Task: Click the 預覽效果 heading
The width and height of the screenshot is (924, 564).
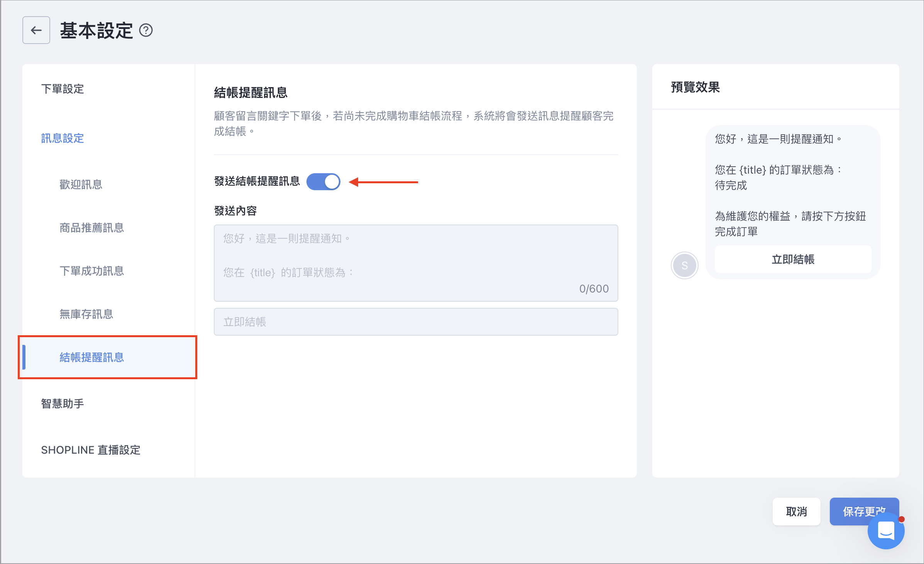Action: (696, 87)
